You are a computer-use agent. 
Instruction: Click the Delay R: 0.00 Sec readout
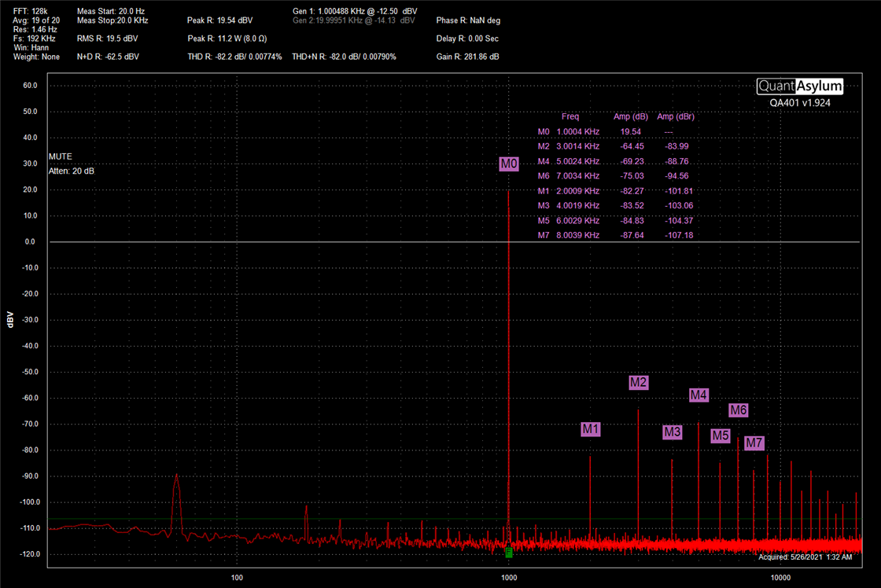coord(467,39)
